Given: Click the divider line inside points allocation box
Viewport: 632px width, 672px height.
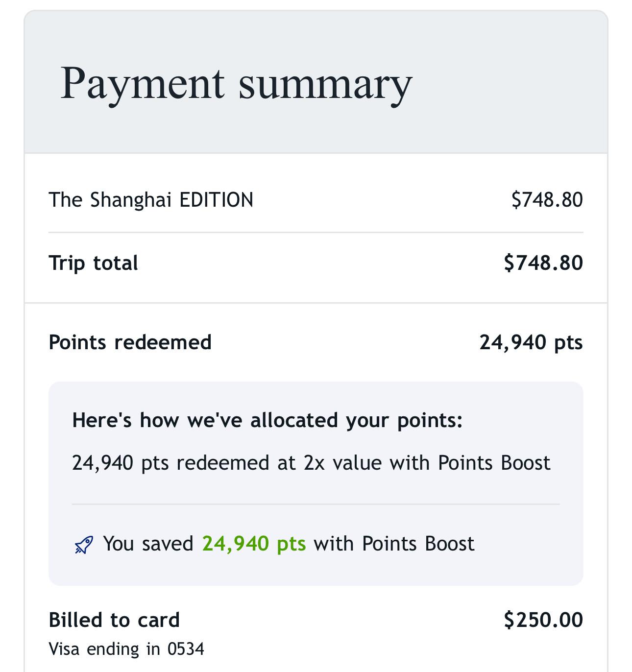Looking at the screenshot, I should [x=316, y=504].
